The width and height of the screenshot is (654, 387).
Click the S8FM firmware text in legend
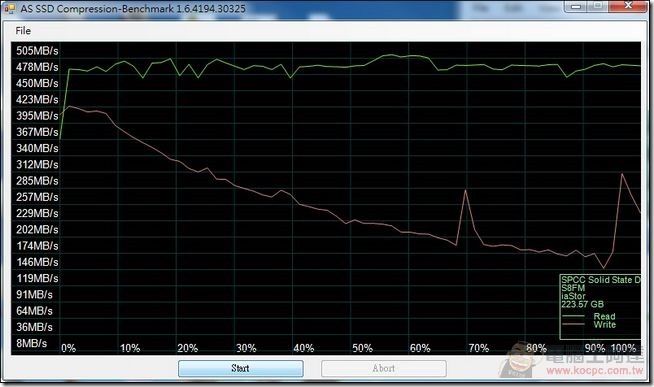[573, 288]
